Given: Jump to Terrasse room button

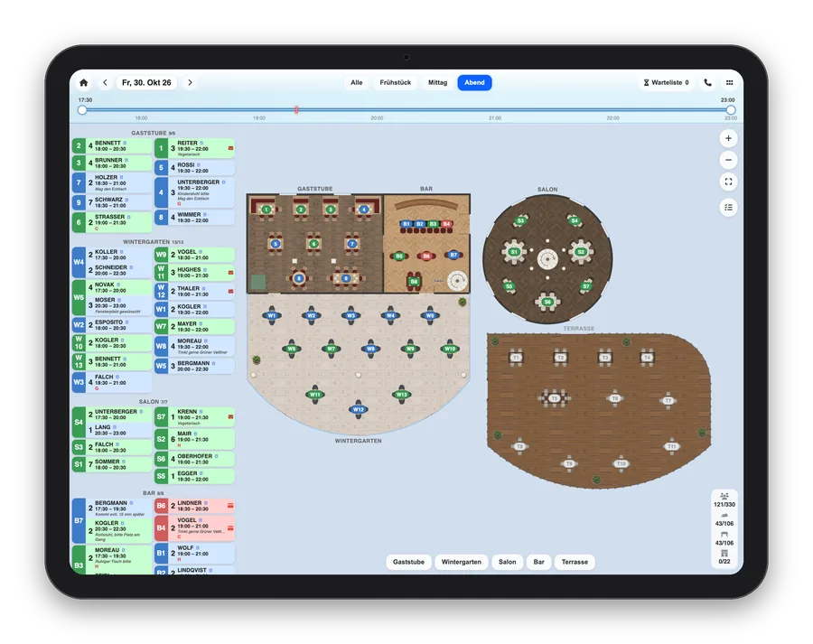Looking at the screenshot, I should point(575,562).
